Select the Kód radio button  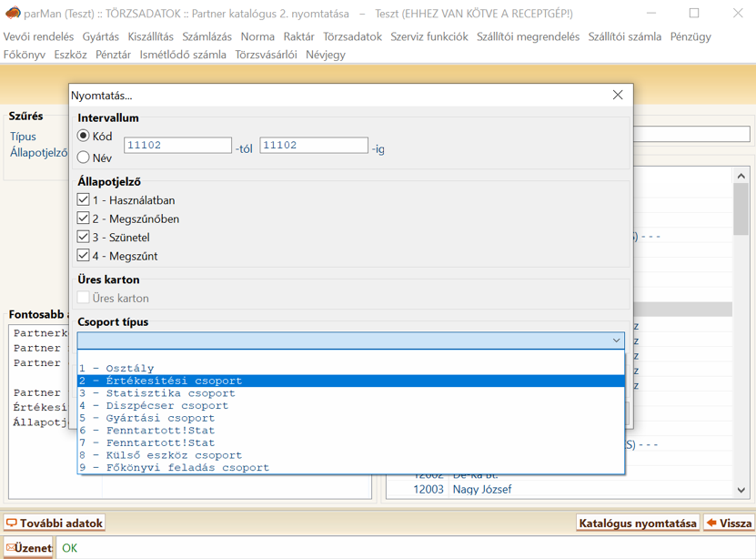(84, 136)
